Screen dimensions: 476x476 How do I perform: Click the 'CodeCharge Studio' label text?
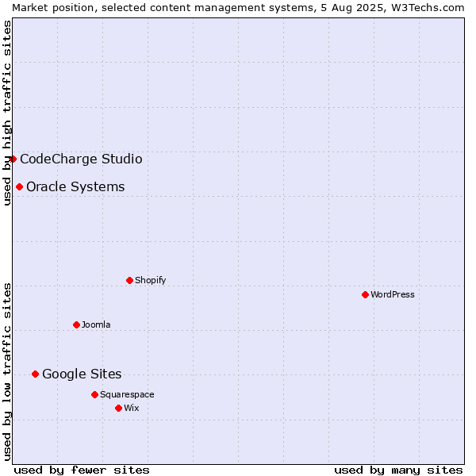pyautogui.click(x=81, y=159)
